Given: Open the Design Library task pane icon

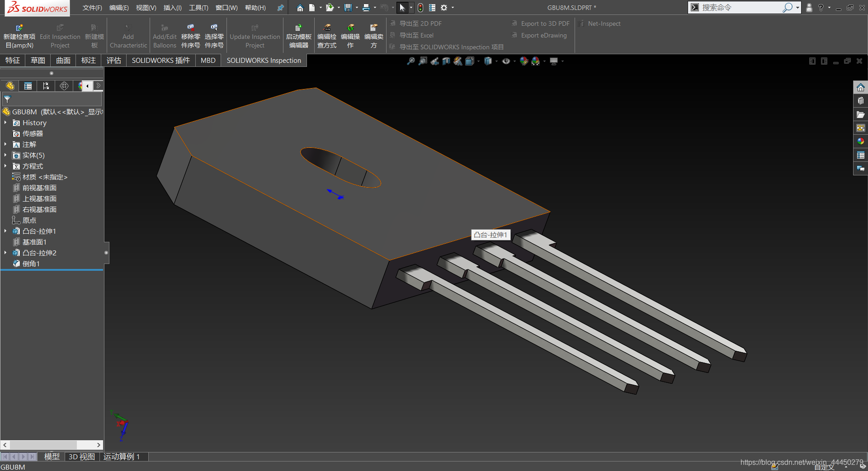Looking at the screenshot, I should point(861,101).
